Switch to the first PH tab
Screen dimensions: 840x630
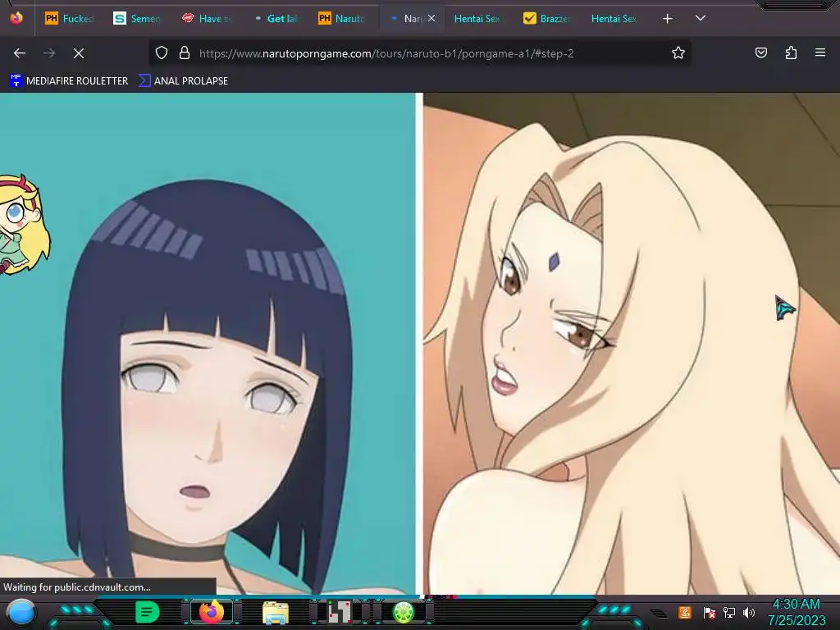coord(69,19)
